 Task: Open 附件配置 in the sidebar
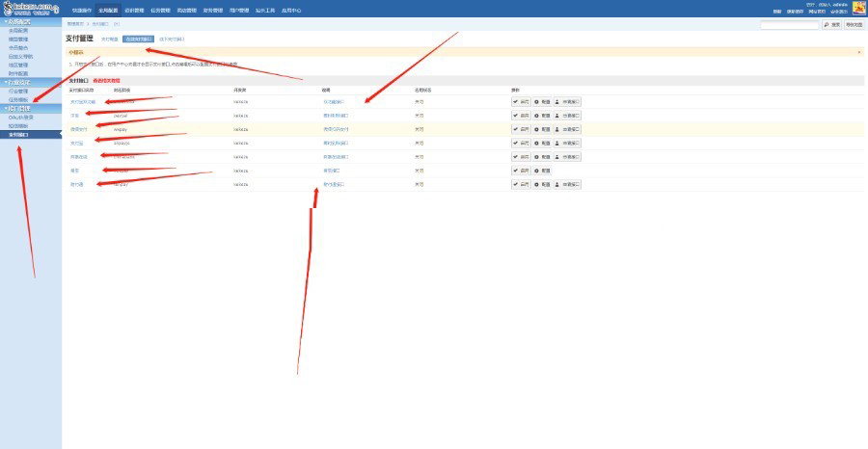[18, 73]
